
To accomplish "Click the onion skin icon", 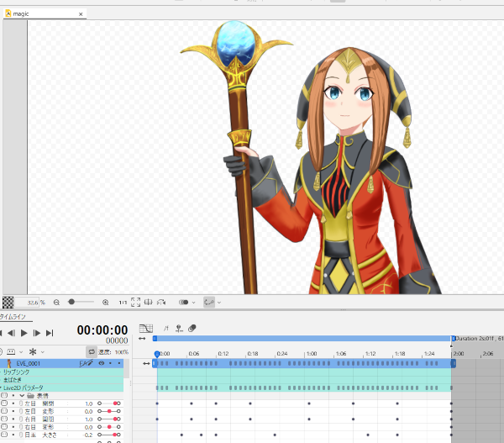I will [x=192, y=329].
